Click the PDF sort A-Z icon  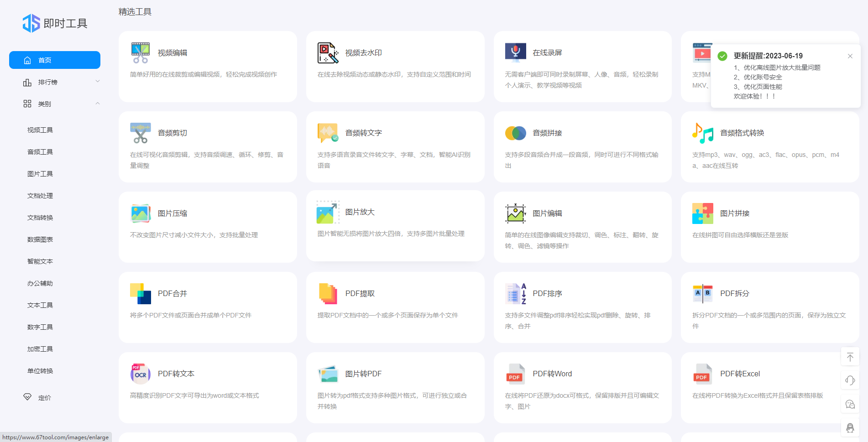[x=515, y=294]
